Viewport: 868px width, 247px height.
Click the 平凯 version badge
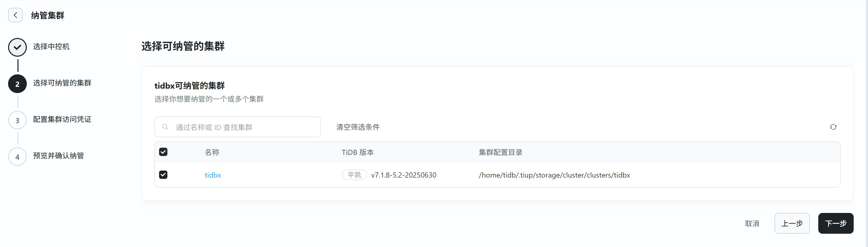click(354, 175)
